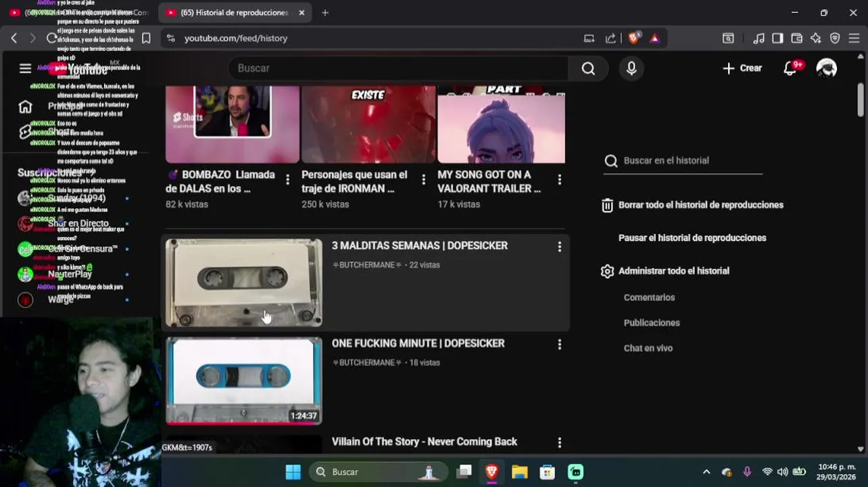Screen dimensions: 868x487
Task: Open the 3 MALDITAS SEMANAS cassette thumbnail
Action: pyautogui.click(x=244, y=283)
